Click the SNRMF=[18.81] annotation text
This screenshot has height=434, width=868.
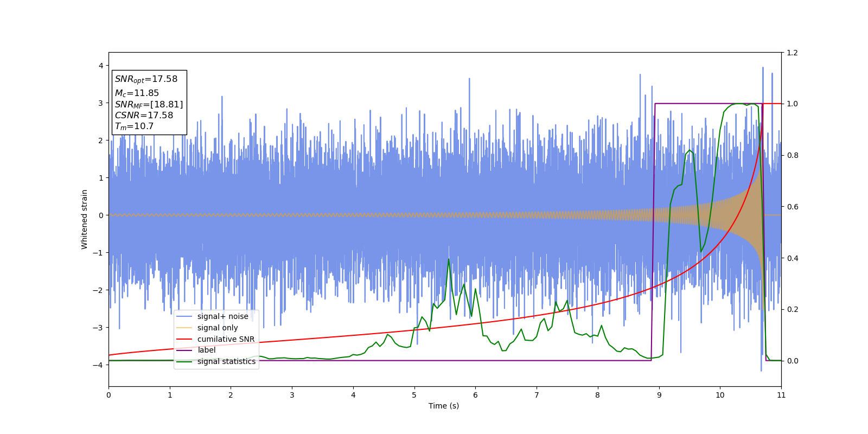coord(149,104)
